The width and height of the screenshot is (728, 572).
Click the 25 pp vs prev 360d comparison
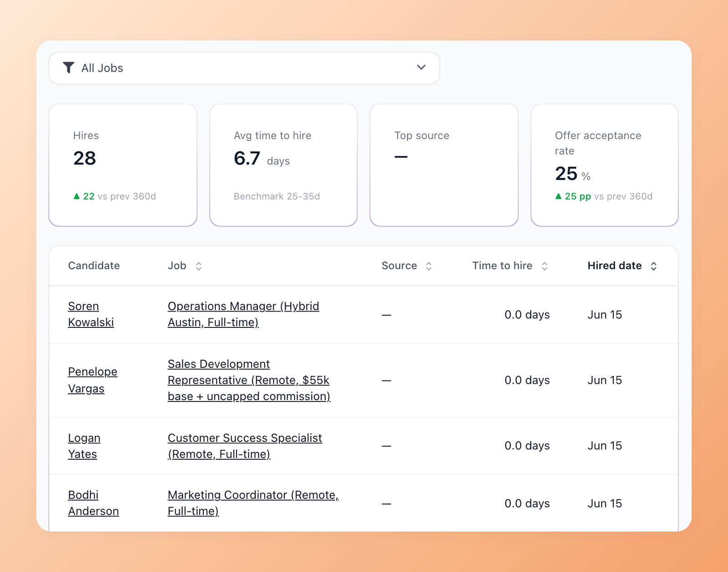tap(604, 196)
